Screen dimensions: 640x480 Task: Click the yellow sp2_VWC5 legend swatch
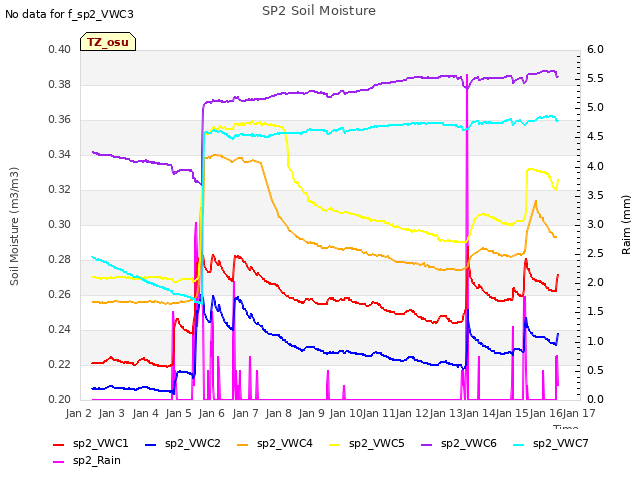pos(335,444)
